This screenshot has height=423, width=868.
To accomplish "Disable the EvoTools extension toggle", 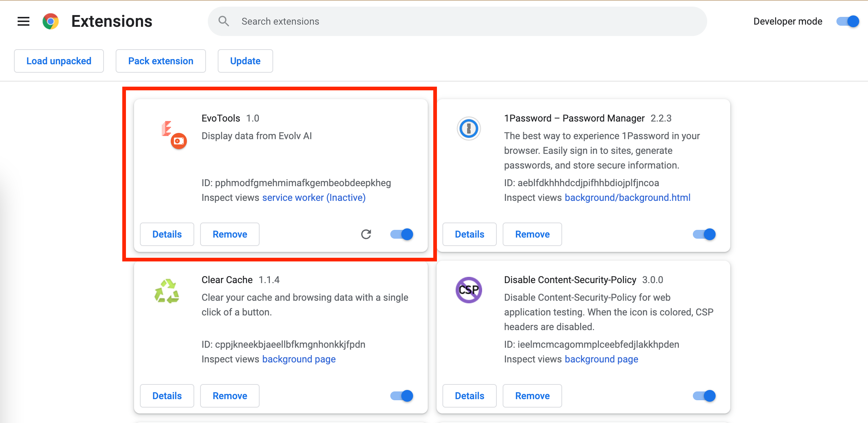I will coord(402,234).
